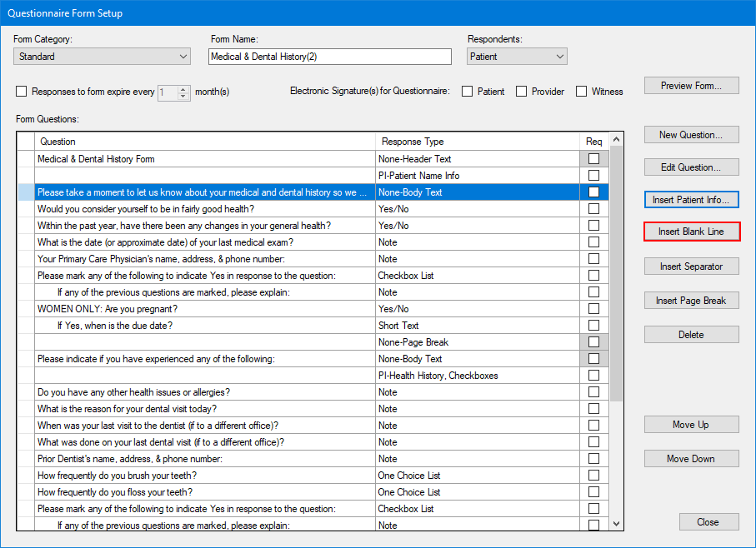This screenshot has width=756, height=548.
Task: Click the expiry months number field
Action: point(168,92)
